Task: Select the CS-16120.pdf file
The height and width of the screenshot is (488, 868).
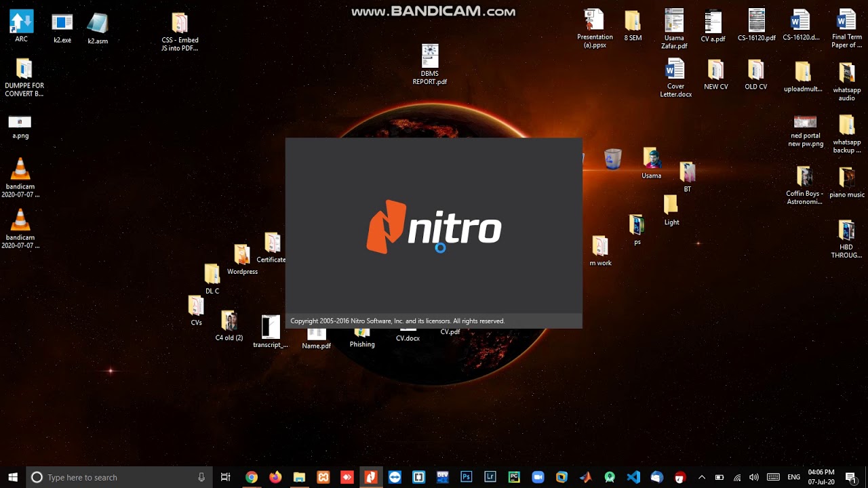Action: coord(757,26)
